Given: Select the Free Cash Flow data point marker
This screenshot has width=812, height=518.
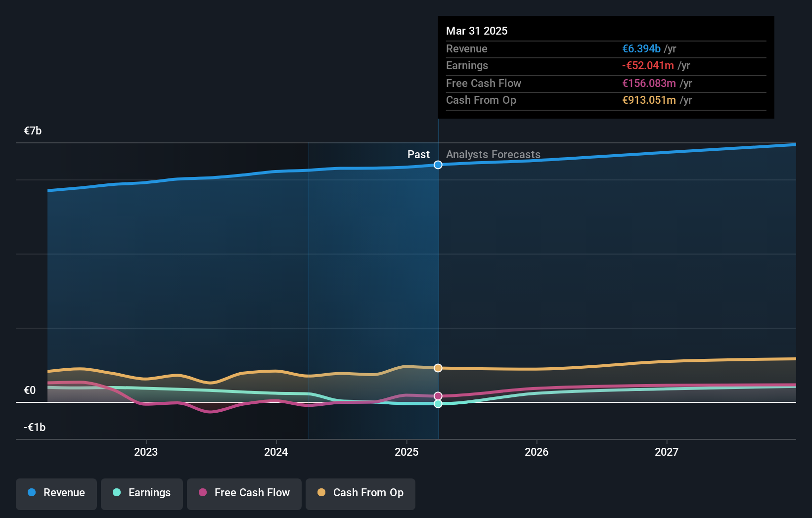Looking at the screenshot, I should point(438,396).
